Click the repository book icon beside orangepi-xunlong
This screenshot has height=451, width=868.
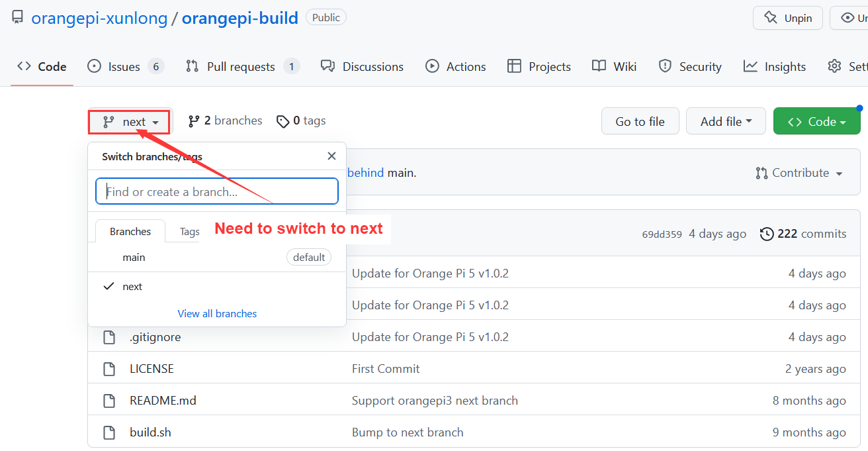(18, 18)
